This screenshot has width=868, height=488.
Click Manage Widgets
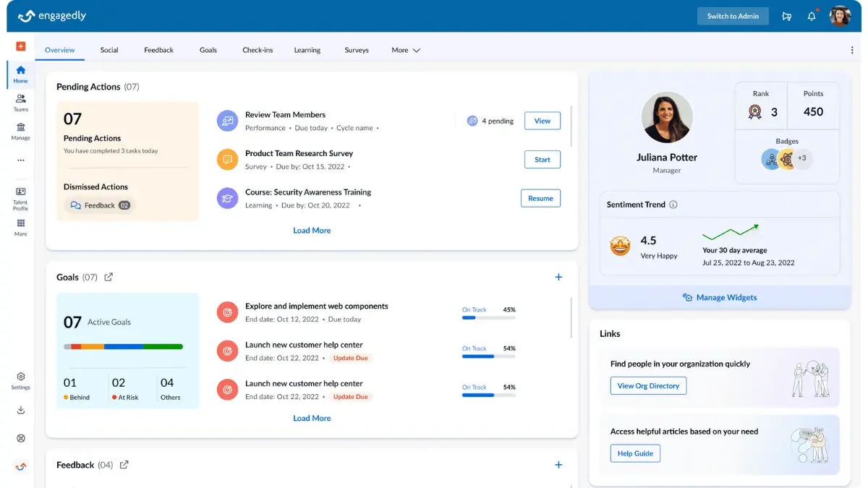[720, 297]
